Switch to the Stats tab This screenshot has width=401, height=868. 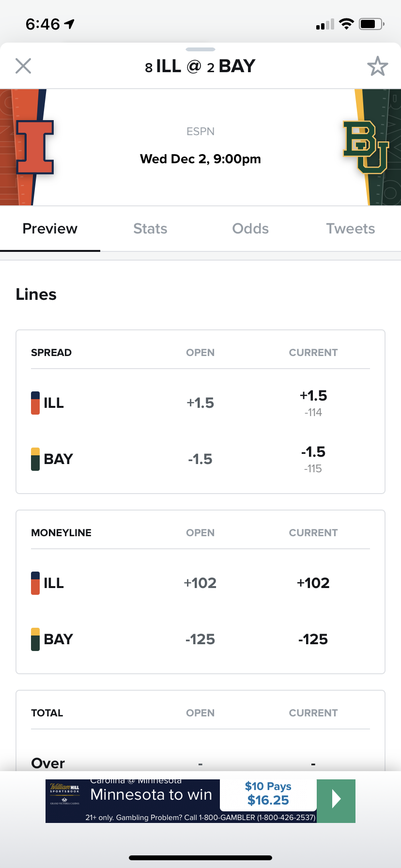tap(150, 229)
